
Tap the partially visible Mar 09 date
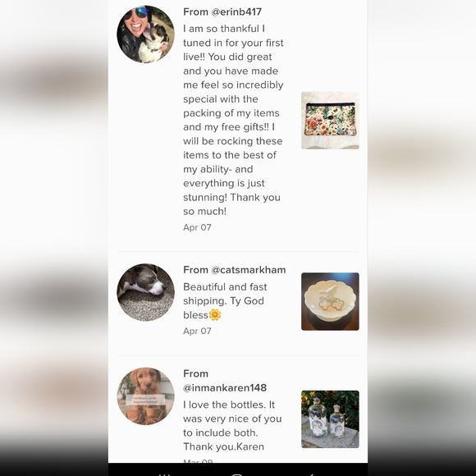198,461
